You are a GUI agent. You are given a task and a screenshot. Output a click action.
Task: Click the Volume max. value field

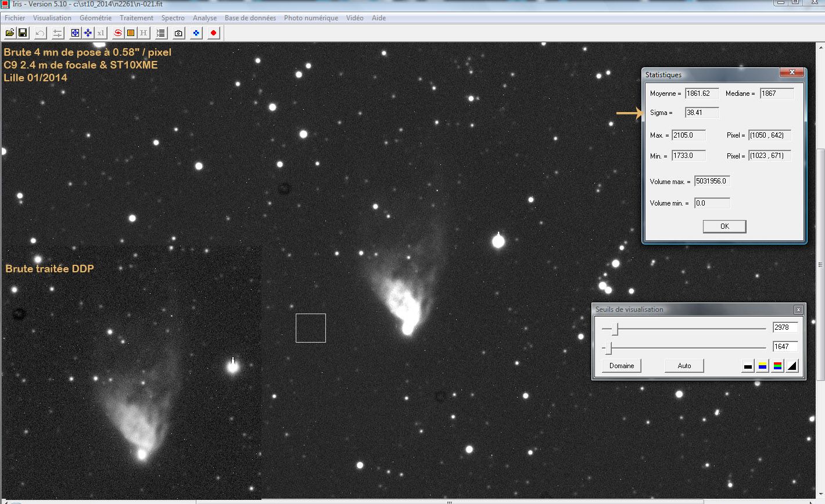click(x=712, y=181)
